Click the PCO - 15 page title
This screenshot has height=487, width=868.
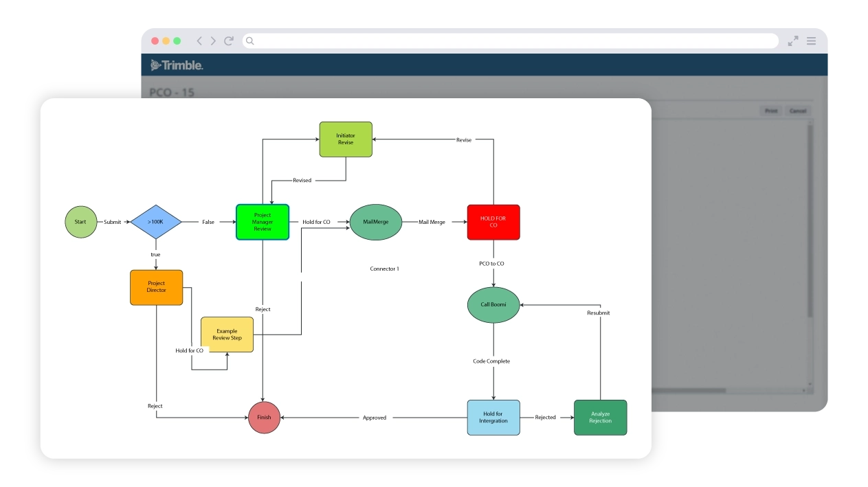point(172,92)
